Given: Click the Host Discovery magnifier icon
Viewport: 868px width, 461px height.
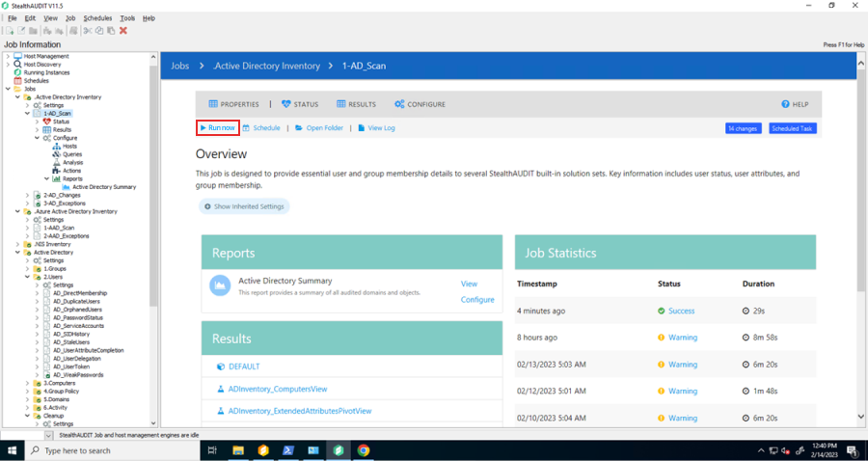Looking at the screenshot, I should click(17, 65).
